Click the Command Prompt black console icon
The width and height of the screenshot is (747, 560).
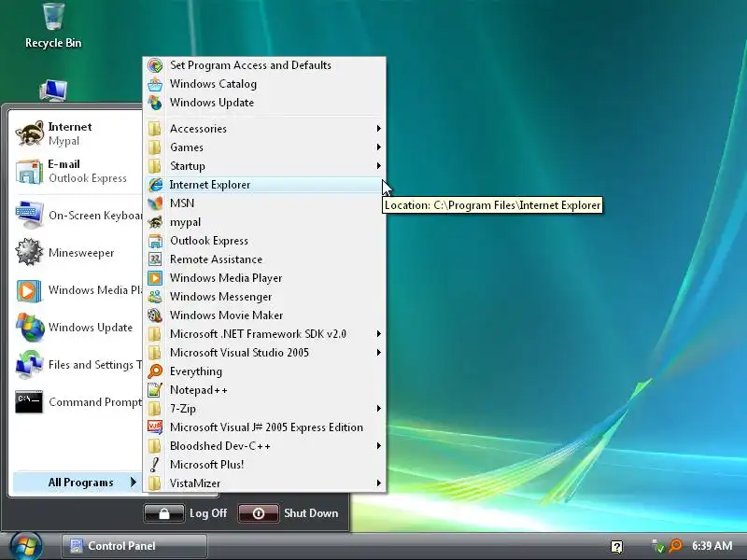pos(29,402)
